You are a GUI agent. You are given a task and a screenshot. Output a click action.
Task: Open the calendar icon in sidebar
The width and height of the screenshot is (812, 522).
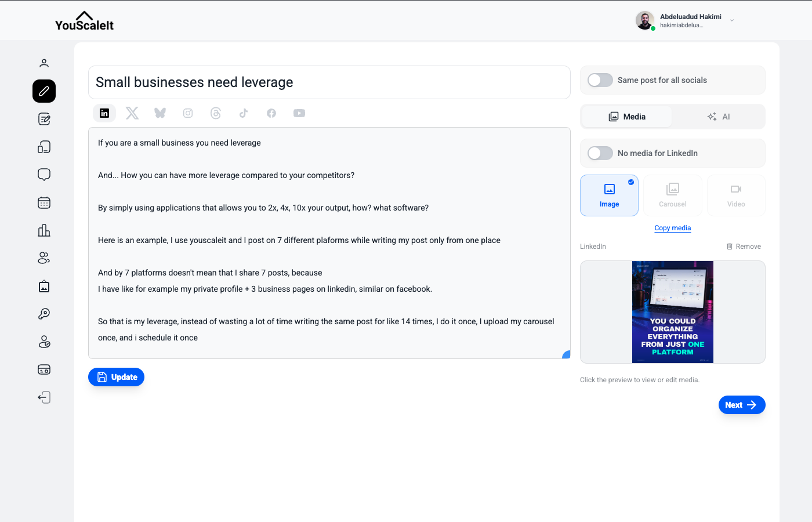coord(44,202)
